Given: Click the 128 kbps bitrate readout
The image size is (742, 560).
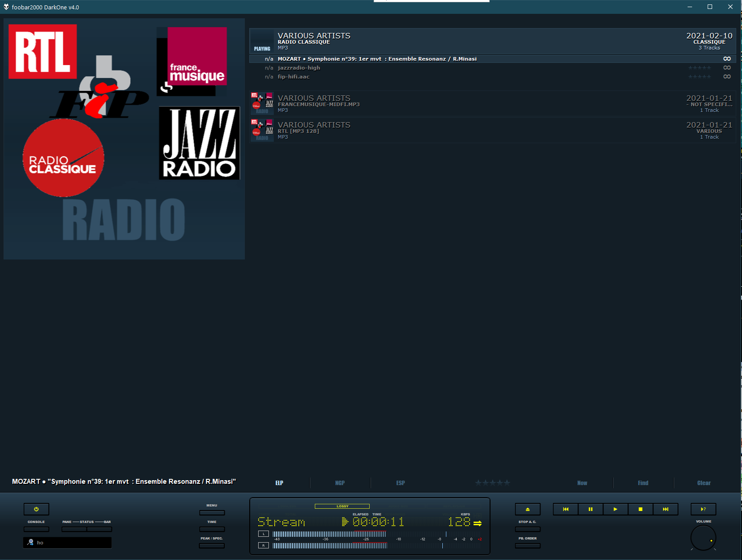Looking at the screenshot, I should point(459,522).
